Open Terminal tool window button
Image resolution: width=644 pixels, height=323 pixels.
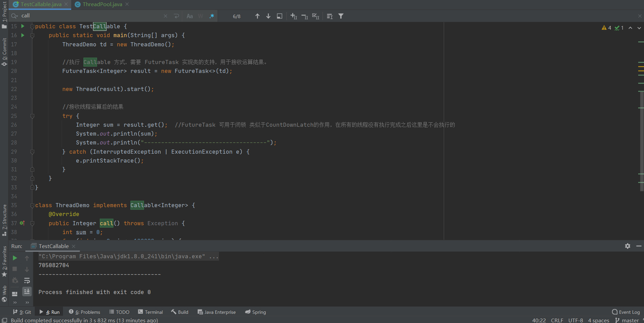tap(150, 312)
